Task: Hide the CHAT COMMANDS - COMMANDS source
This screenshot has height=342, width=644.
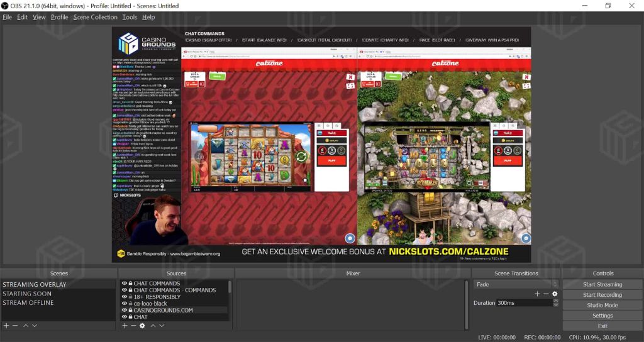Action: [x=124, y=290]
